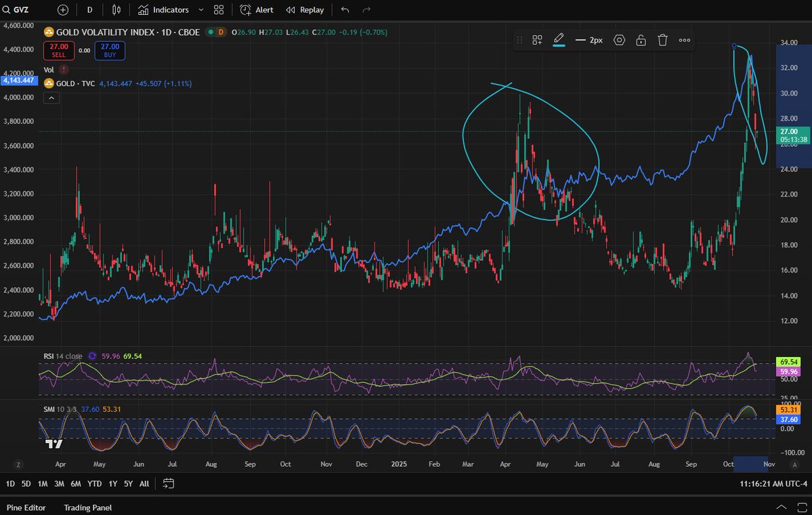Redo the chart action
The height and width of the screenshot is (515, 812).
tap(366, 10)
